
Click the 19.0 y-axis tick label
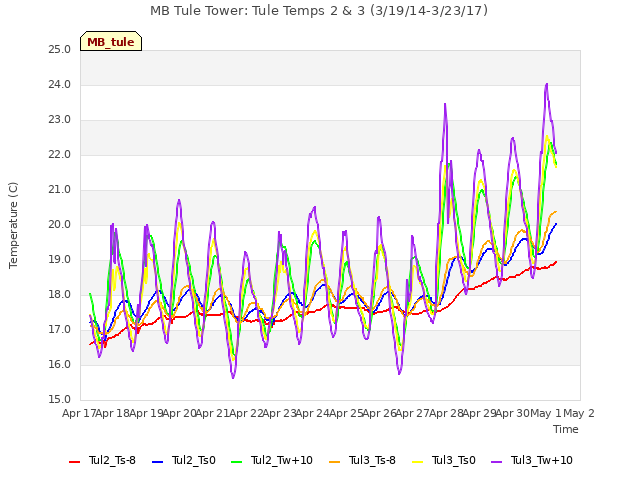pyautogui.click(x=60, y=260)
